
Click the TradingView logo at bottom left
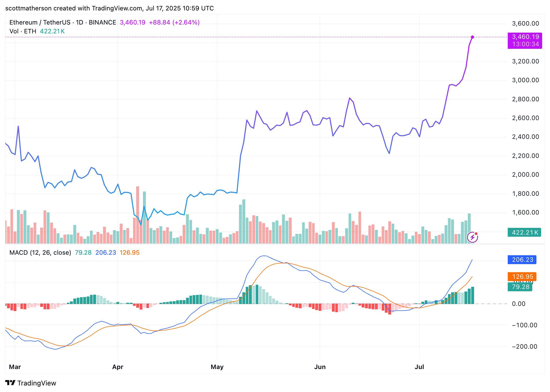click(31, 383)
